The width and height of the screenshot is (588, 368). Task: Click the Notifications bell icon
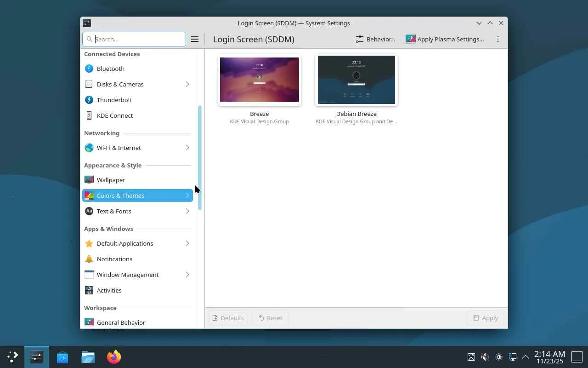[89, 259]
